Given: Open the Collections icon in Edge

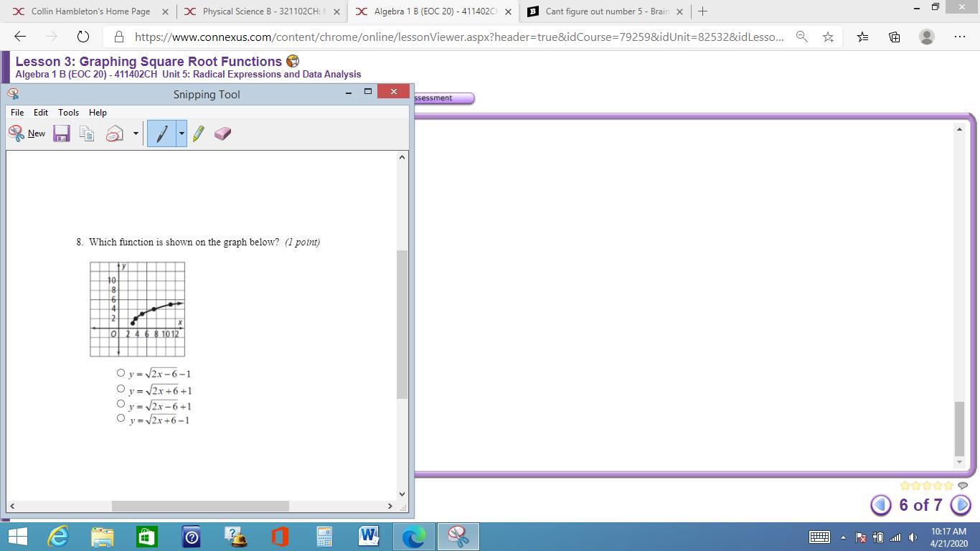Looking at the screenshot, I should pos(895,37).
